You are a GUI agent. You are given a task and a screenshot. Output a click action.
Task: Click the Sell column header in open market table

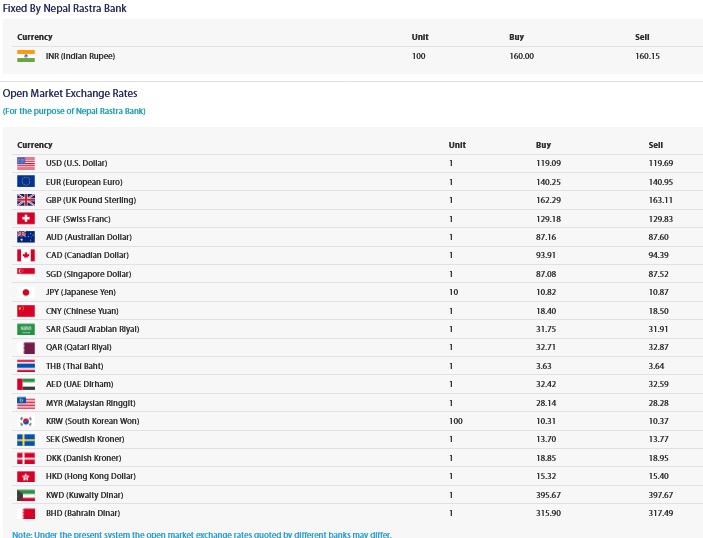[656, 145]
